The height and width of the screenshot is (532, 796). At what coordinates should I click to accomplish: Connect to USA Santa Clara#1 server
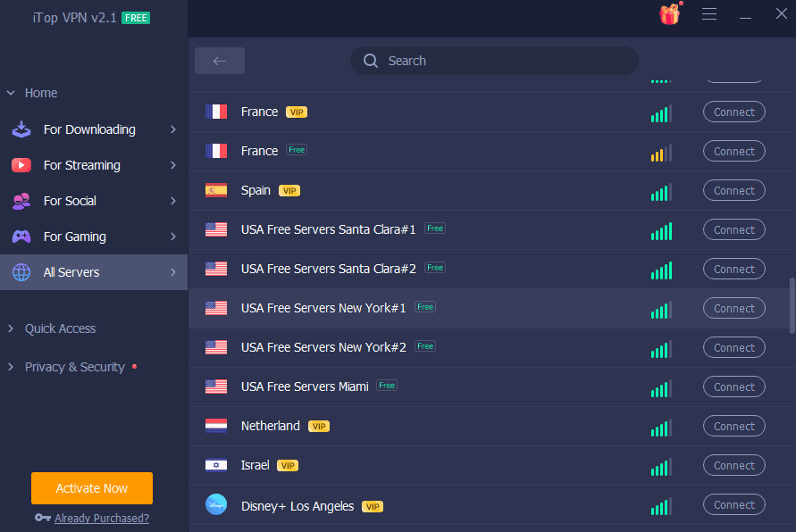tap(734, 229)
